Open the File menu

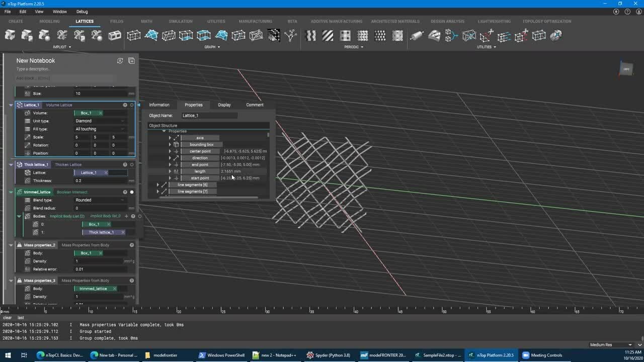coord(8,12)
